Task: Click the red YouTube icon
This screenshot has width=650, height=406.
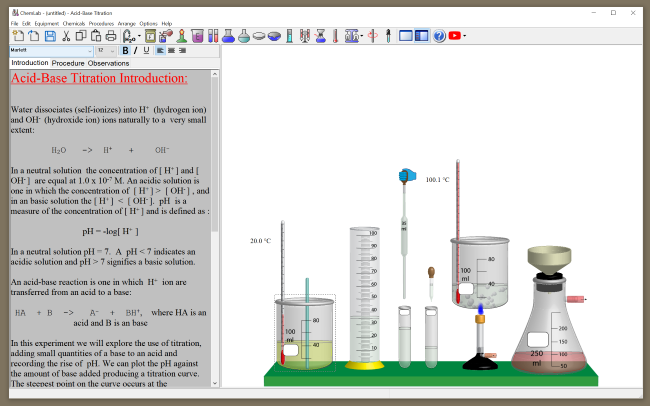Action: 455,36
